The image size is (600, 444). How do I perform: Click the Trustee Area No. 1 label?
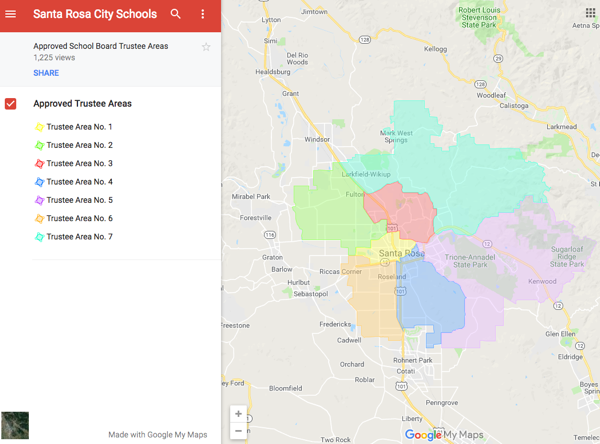[x=80, y=127]
